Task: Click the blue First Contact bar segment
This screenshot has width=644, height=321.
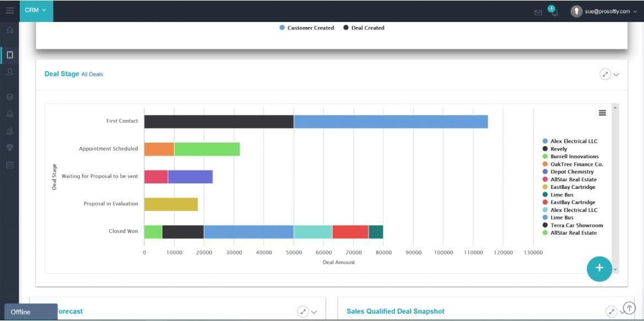Action: pos(391,122)
